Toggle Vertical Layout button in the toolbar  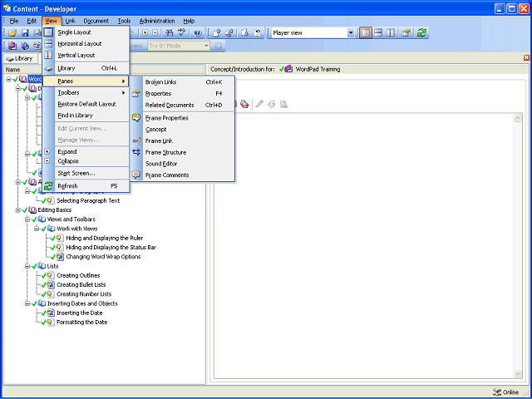pyautogui.click(x=391, y=33)
